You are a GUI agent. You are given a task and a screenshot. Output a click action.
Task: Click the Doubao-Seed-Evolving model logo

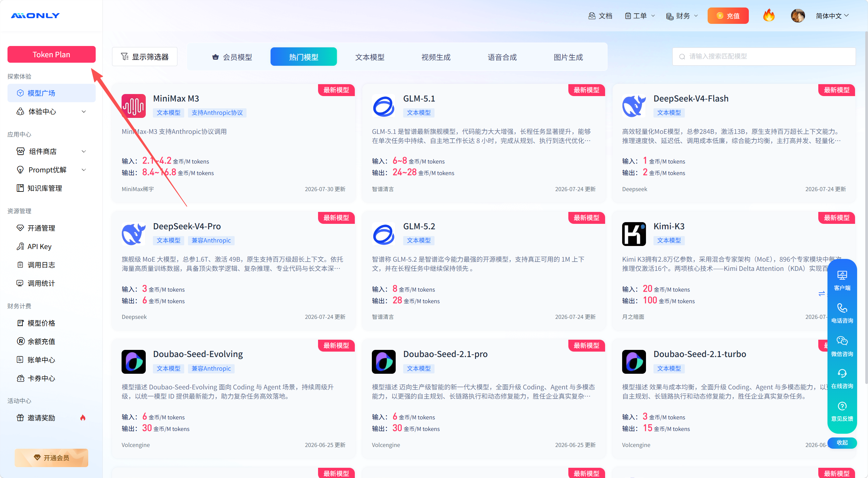pos(133,362)
